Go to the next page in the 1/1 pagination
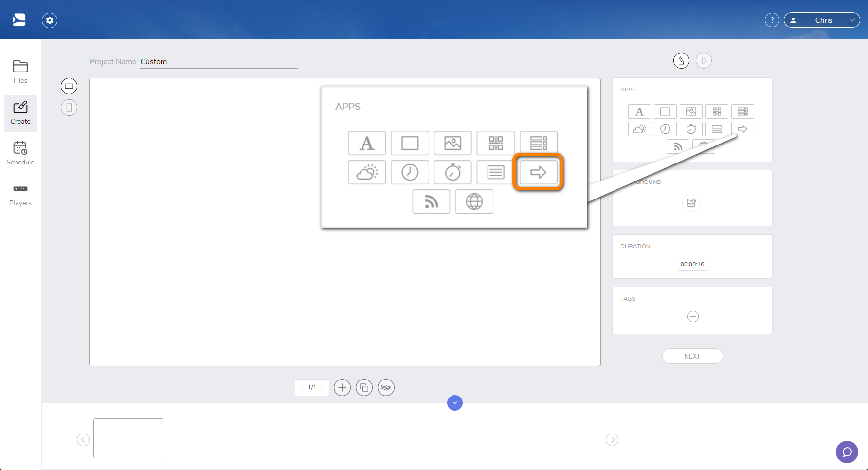 pyautogui.click(x=321, y=387)
